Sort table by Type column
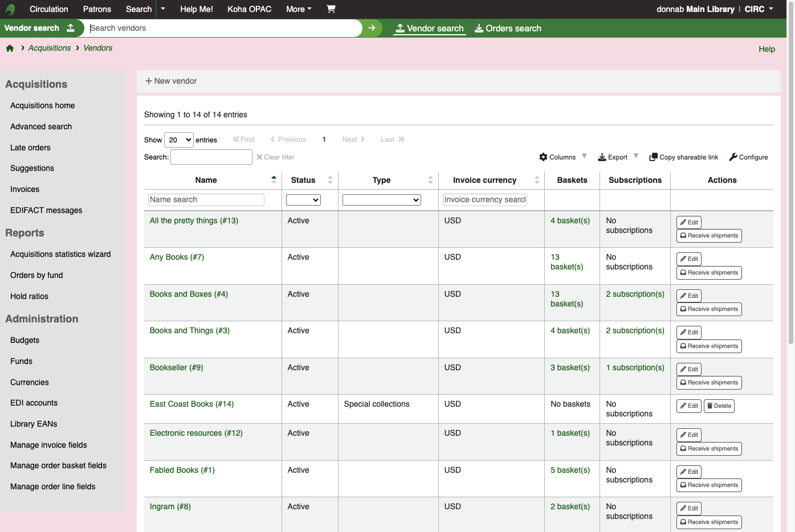This screenshot has width=795, height=532. tap(388, 180)
